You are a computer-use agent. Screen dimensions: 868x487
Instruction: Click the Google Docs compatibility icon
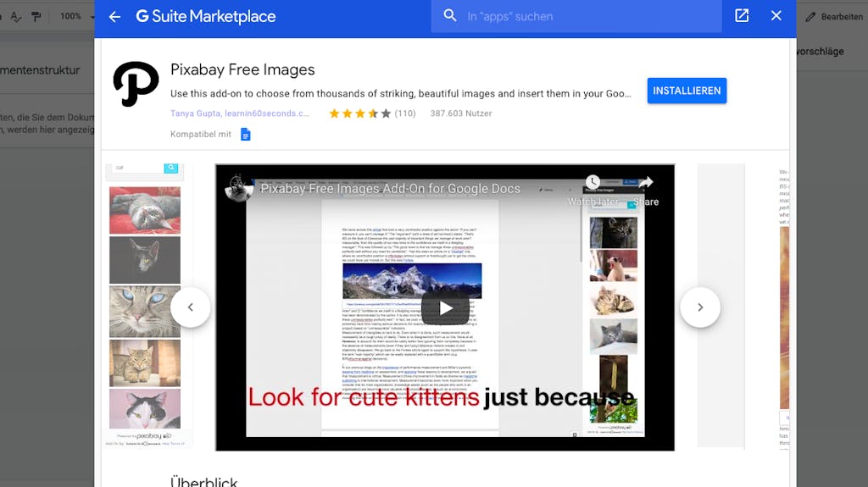point(245,135)
